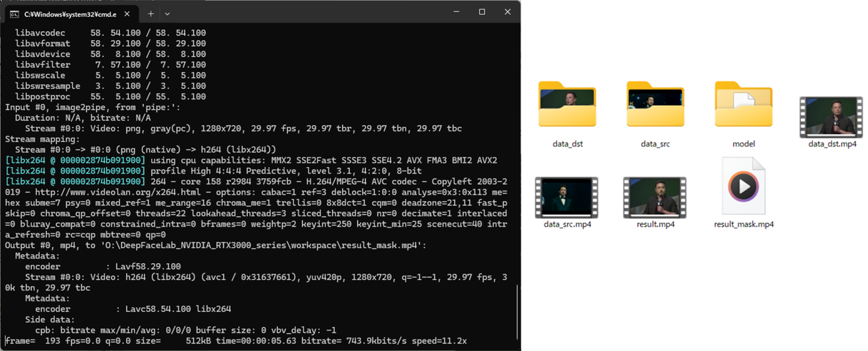Maximize the terminal window
The height and width of the screenshot is (351, 868).
pos(482,12)
